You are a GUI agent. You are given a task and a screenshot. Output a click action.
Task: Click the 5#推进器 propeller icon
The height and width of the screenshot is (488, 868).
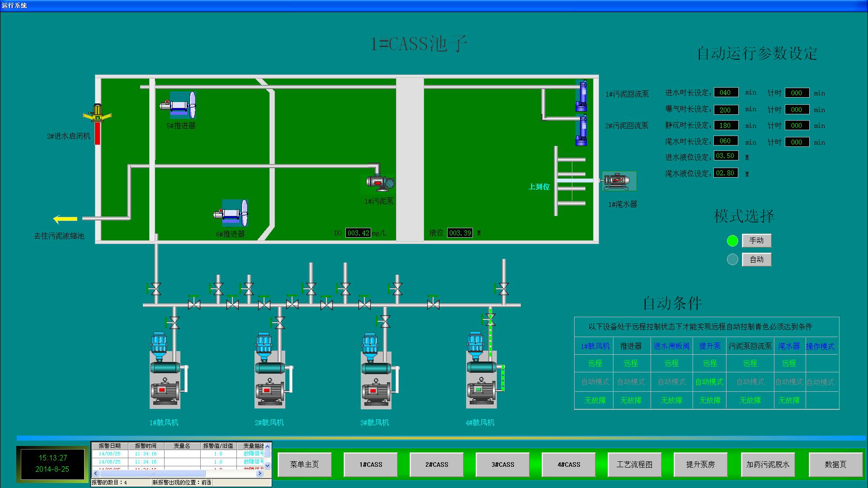[x=179, y=106]
